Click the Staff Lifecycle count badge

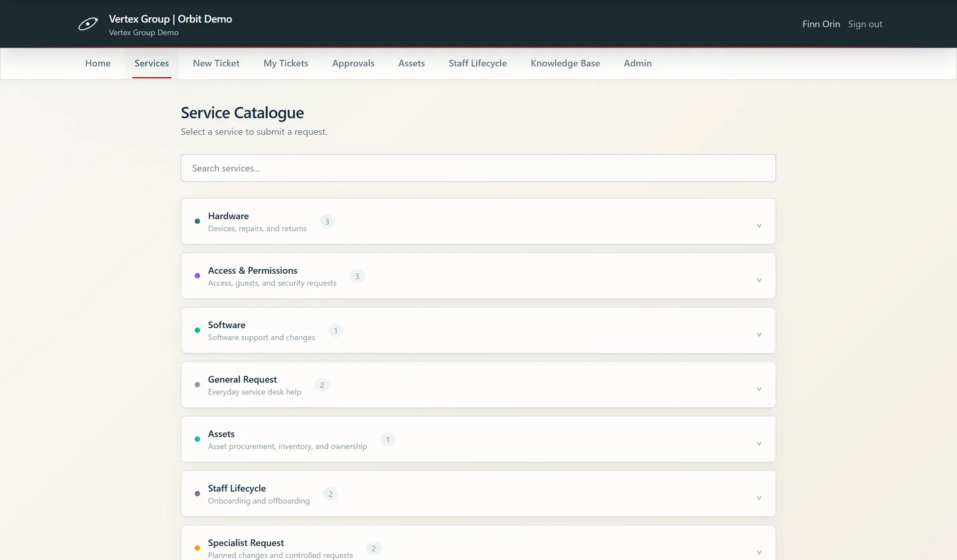pos(330,494)
